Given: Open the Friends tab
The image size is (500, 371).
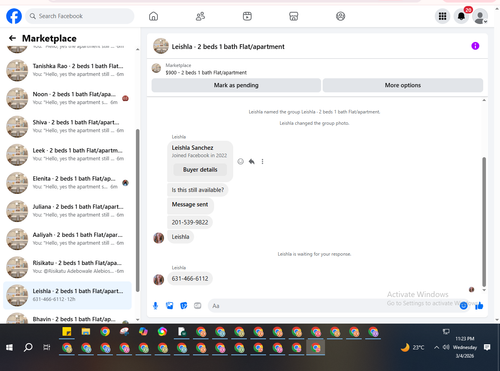Looking at the screenshot, I should 200,16.
